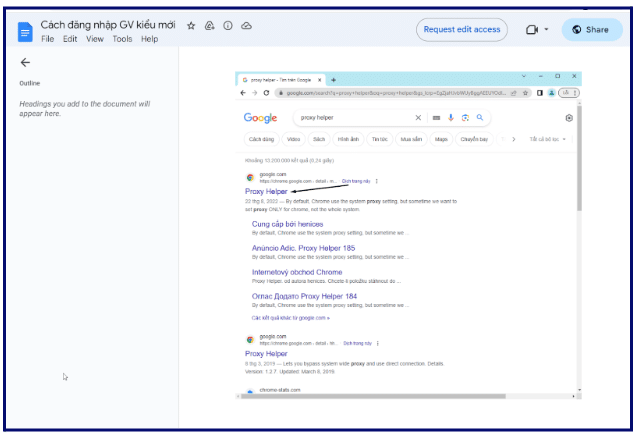Open three-dot menu of first result

point(377,181)
